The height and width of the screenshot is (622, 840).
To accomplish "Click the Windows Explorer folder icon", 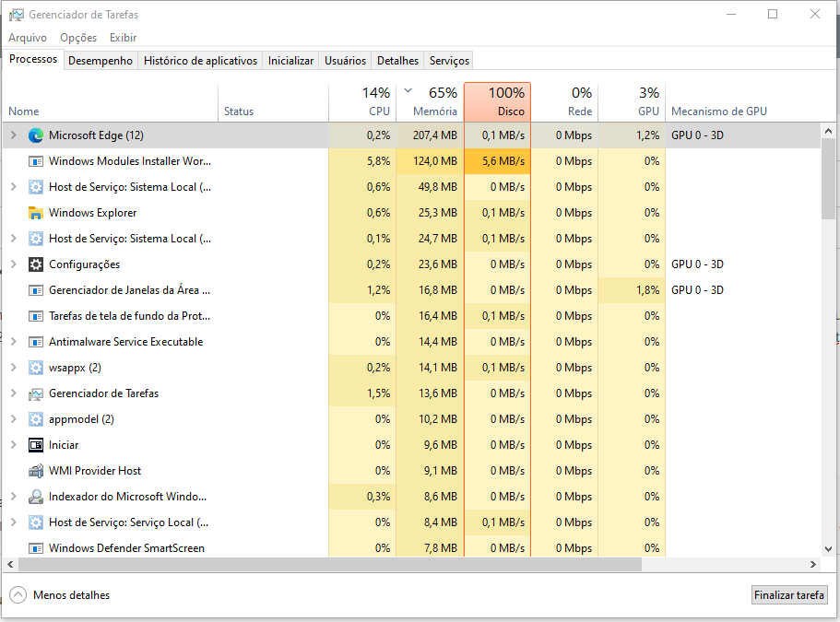I will click(36, 213).
